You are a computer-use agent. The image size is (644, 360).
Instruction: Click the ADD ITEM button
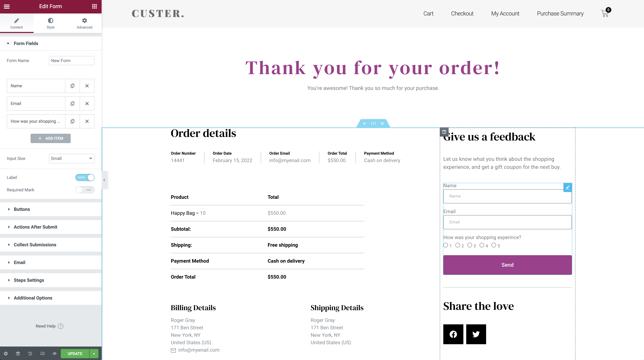pyautogui.click(x=50, y=138)
